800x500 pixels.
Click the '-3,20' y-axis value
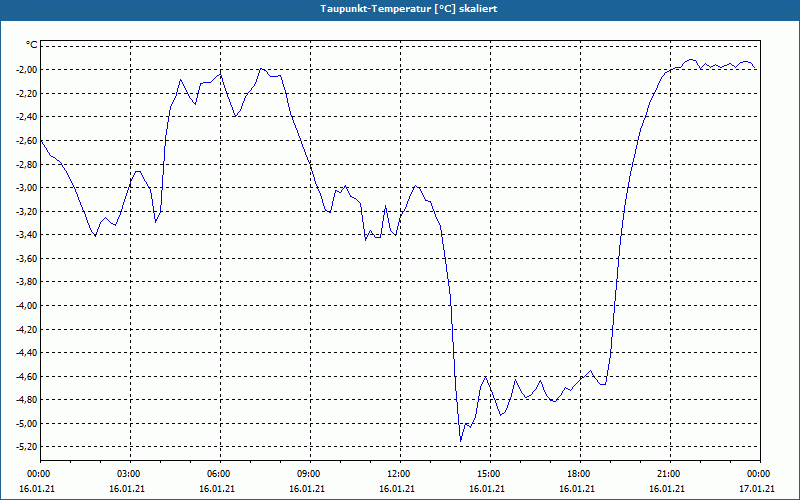(x=27, y=211)
